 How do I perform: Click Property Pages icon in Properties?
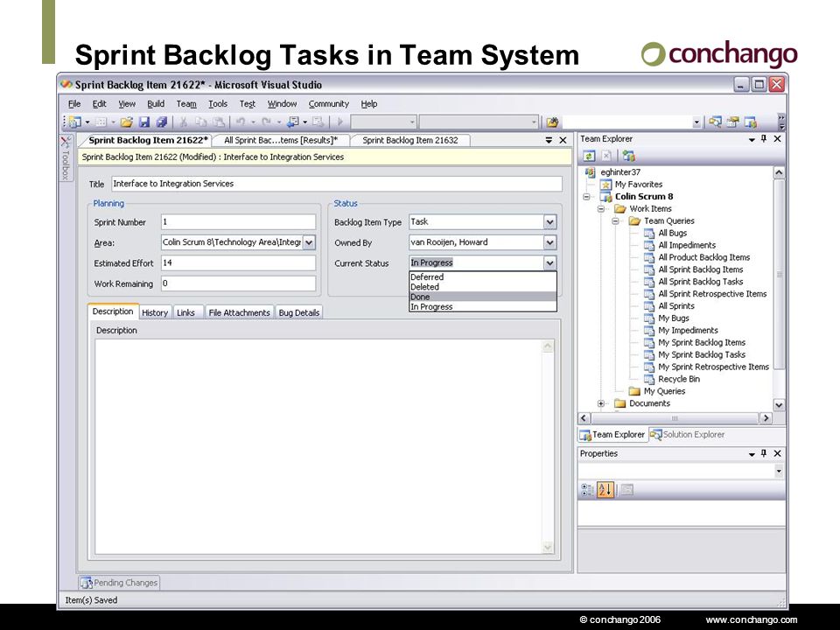coord(626,489)
